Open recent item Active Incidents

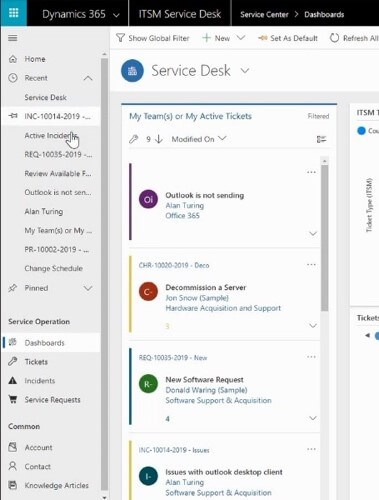[x=51, y=136]
